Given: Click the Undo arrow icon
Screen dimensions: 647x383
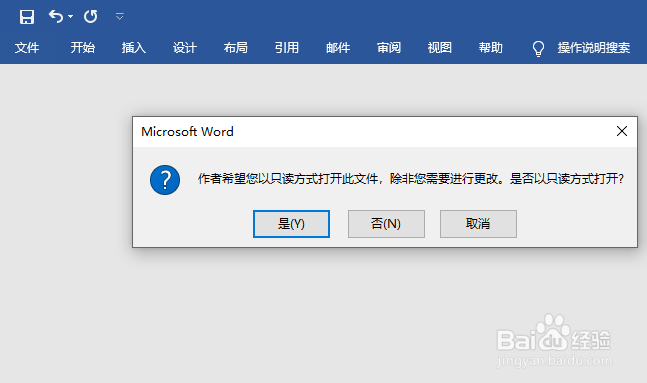Looking at the screenshot, I should pos(56,17).
